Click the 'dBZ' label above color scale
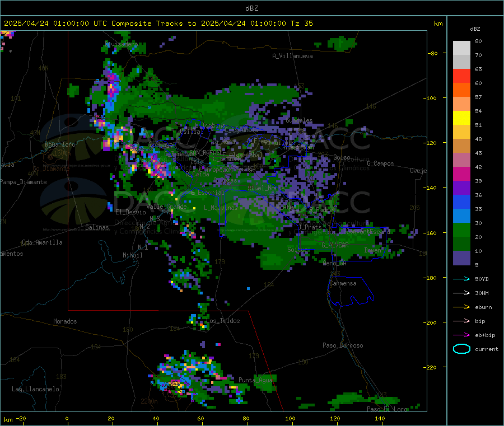Screen dimensions: 504x426 point(475,29)
